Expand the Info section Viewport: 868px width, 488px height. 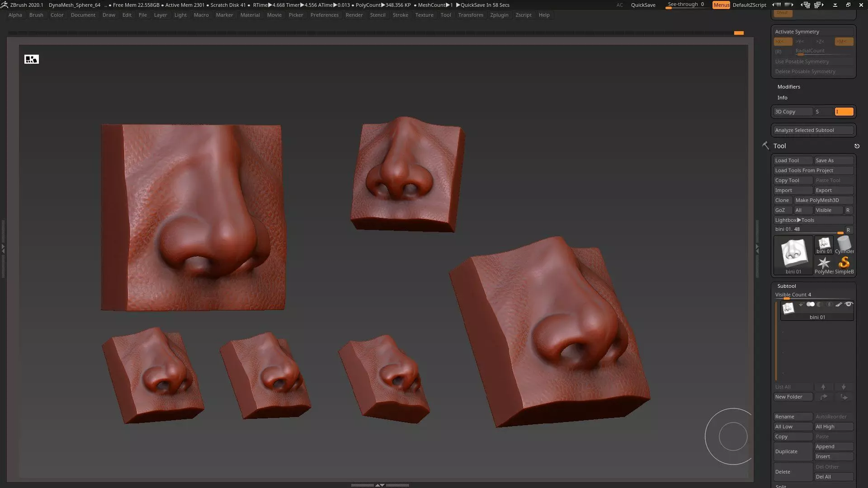click(782, 98)
